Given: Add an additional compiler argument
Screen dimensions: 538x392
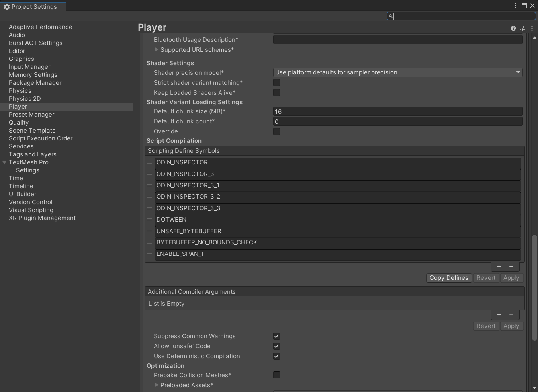Looking at the screenshot, I should (x=499, y=315).
